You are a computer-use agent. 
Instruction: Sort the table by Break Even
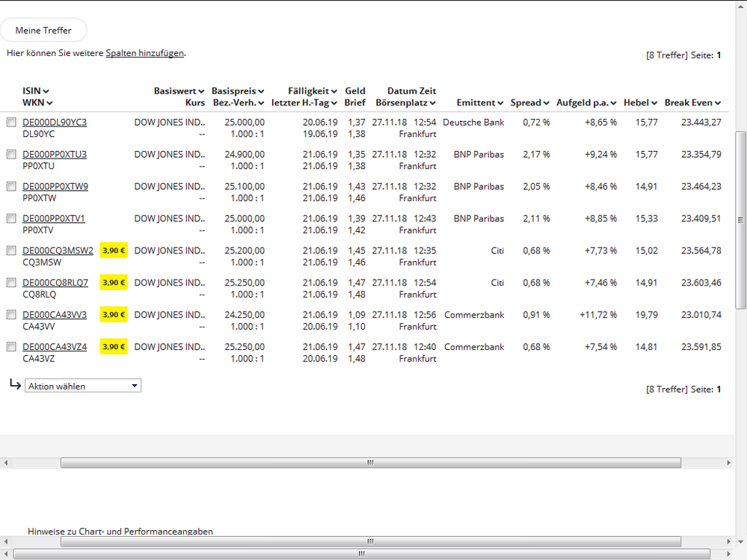[x=718, y=103]
